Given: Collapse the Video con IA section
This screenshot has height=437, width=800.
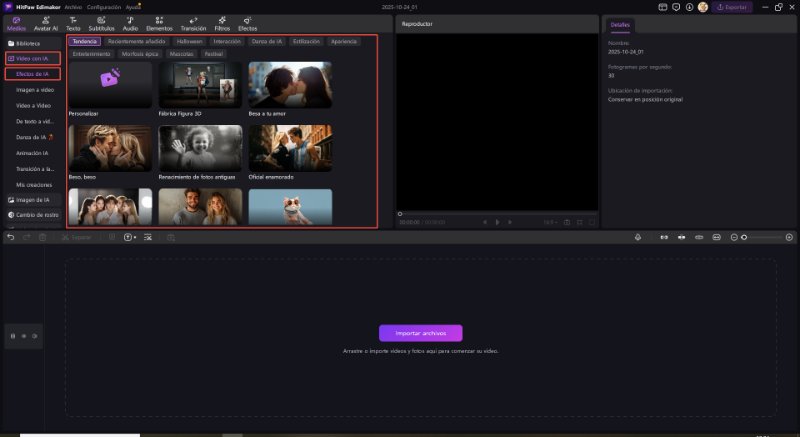Looking at the screenshot, I should pos(32,59).
